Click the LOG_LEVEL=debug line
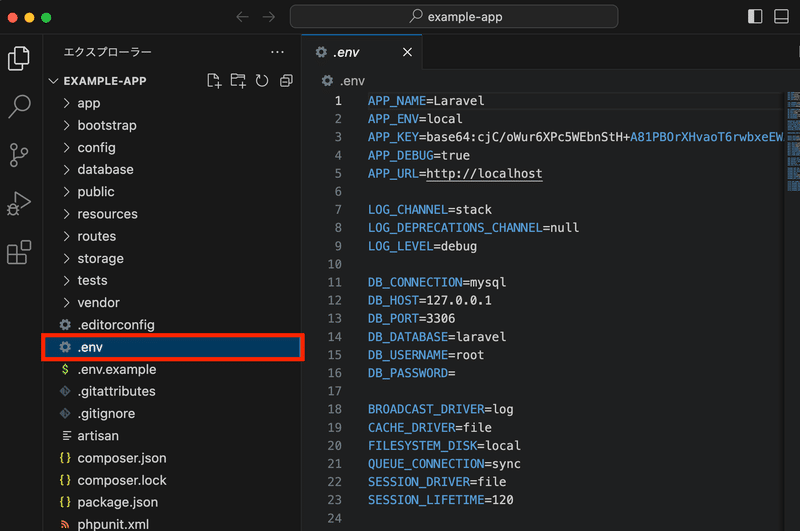 click(422, 246)
